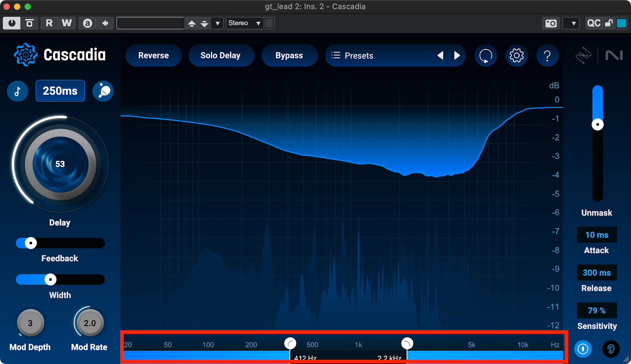Click the copy A to B arrow icon

pyautogui.click(x=105, y=23)
